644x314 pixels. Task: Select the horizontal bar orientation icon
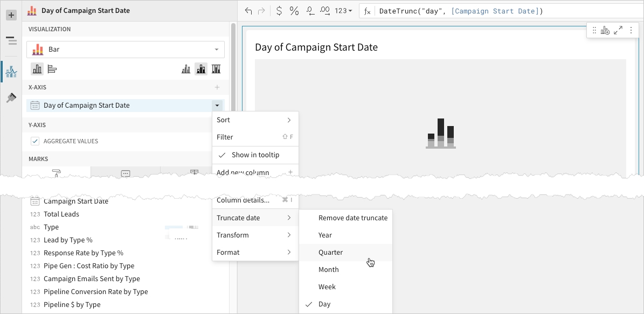pos(52,69)
